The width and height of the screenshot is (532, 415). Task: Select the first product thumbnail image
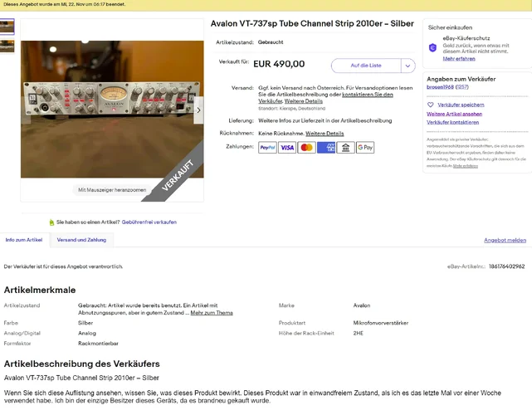click(x=7, y=27)
